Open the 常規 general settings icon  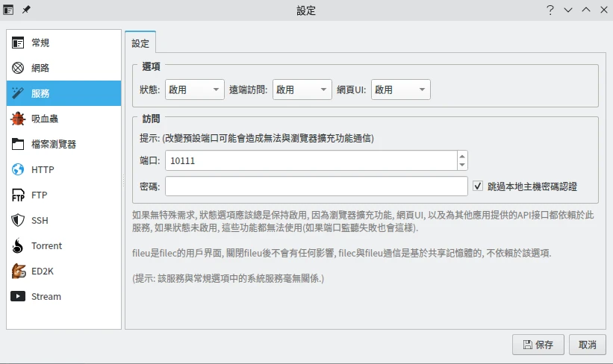18,43
